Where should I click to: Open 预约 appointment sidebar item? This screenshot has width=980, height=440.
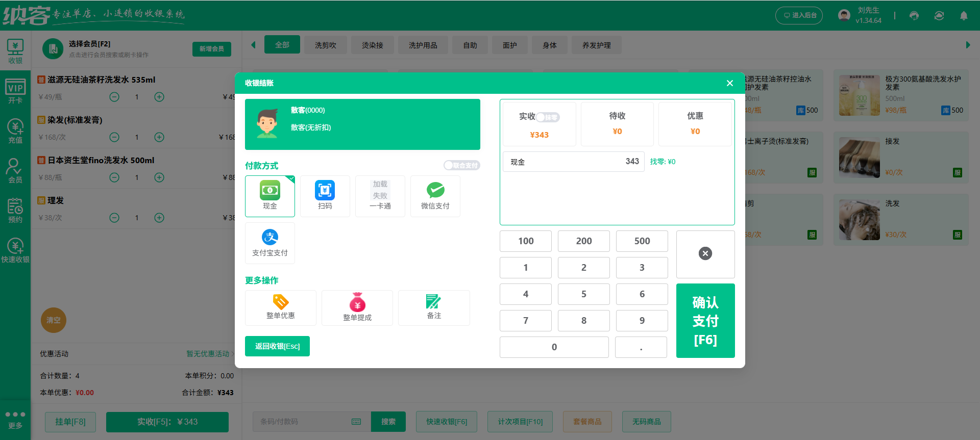pyautogui.click(x=15, y=210)
